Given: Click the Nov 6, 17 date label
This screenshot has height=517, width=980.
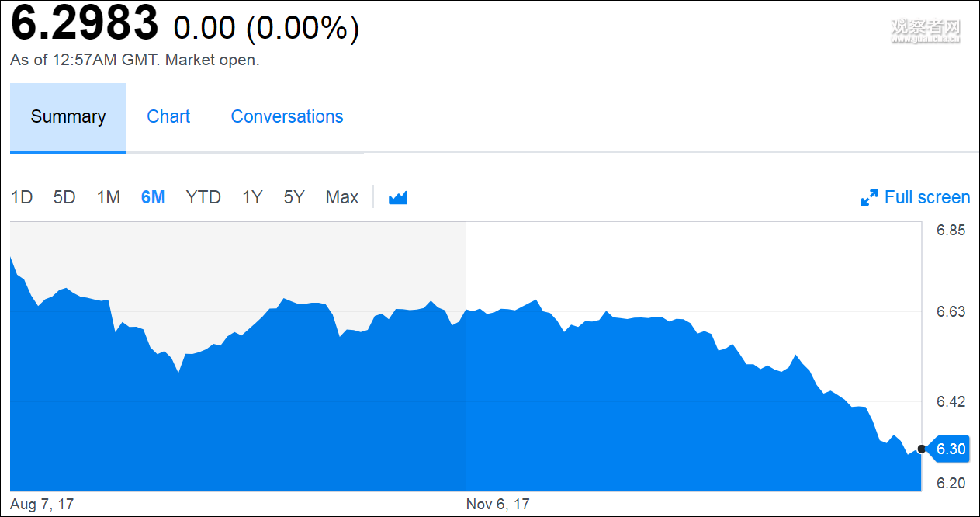Looking at the screenshot, I should [x=497, y=505].
